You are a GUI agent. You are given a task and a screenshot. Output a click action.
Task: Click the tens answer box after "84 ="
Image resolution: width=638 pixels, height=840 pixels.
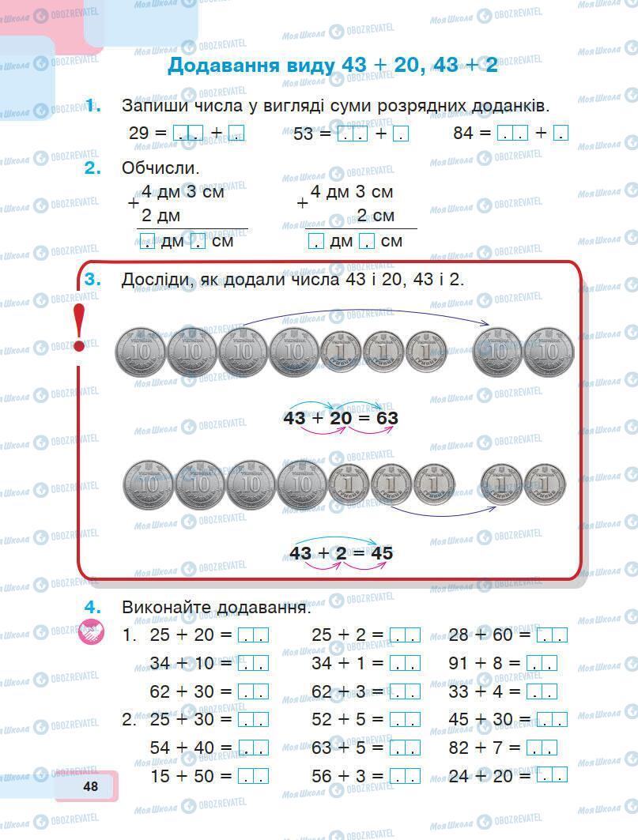coord(512,133)
